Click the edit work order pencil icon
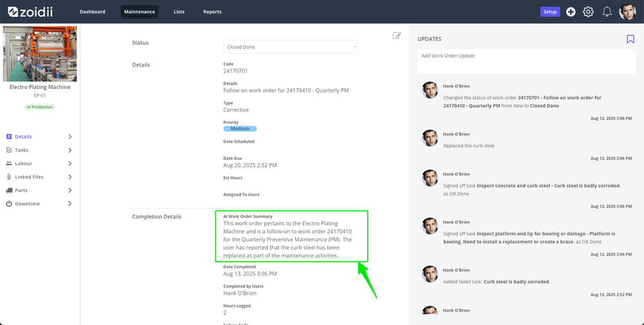Screen dimensions: 644x325 [x=397, y=35]
